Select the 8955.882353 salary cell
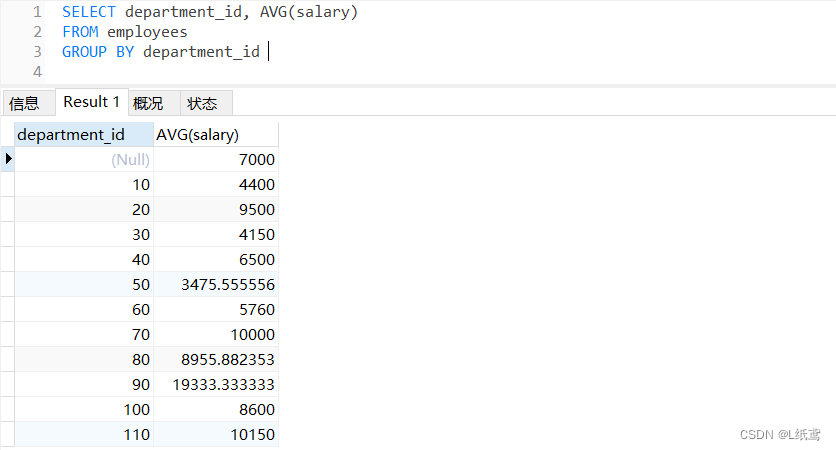The width and height of the screenshot is (836, 450). [216, 360]
